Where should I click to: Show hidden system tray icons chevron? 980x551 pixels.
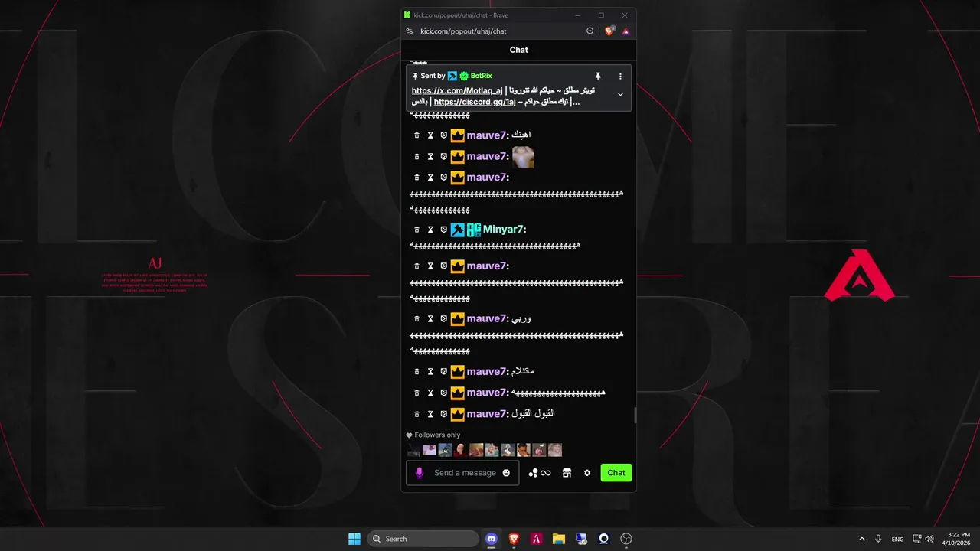coord(862,539)
